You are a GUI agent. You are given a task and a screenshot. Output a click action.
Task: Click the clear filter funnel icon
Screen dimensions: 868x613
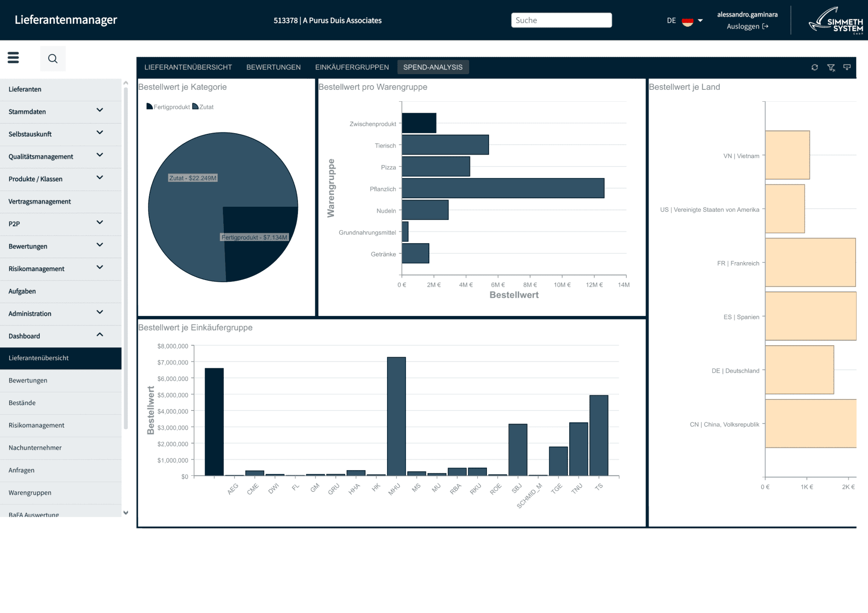(x=831, y=67)
